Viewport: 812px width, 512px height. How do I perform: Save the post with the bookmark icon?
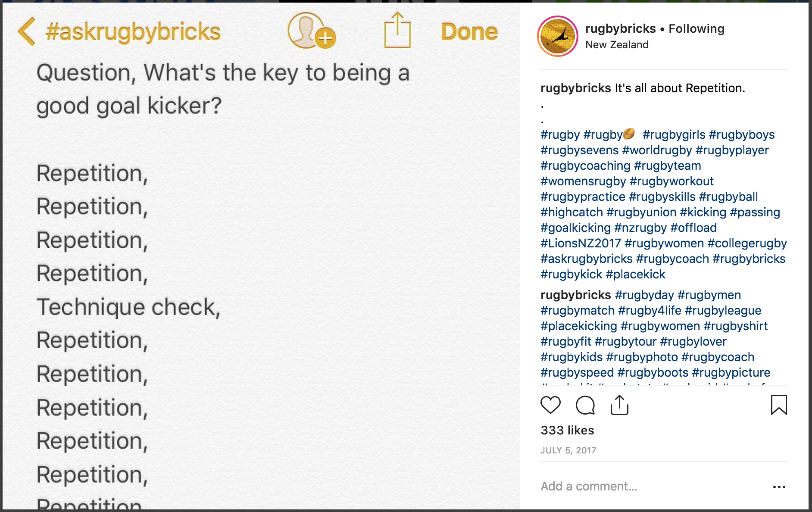pos(779,405)
